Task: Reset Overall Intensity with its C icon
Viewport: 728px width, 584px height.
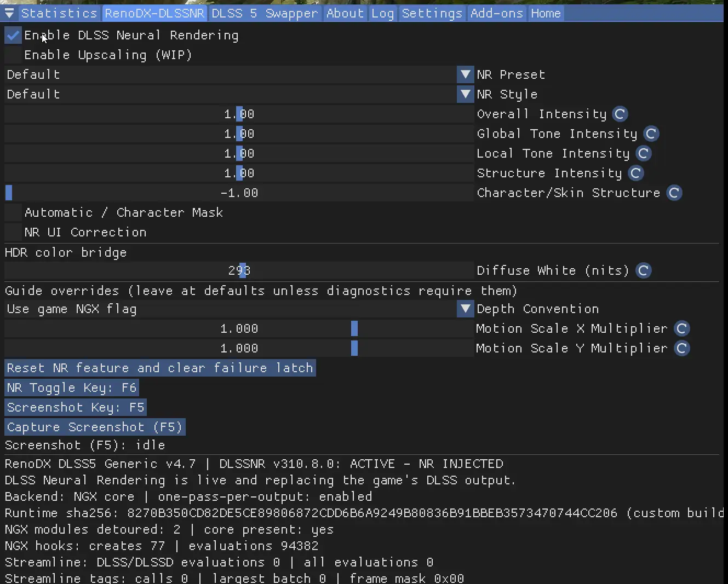Action: pyautogui.click(x=620, y=114)
